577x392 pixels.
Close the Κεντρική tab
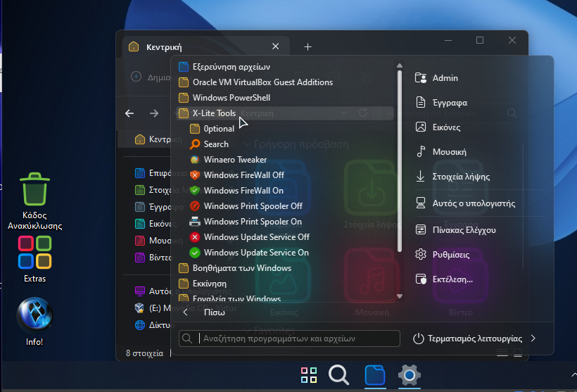275,46
